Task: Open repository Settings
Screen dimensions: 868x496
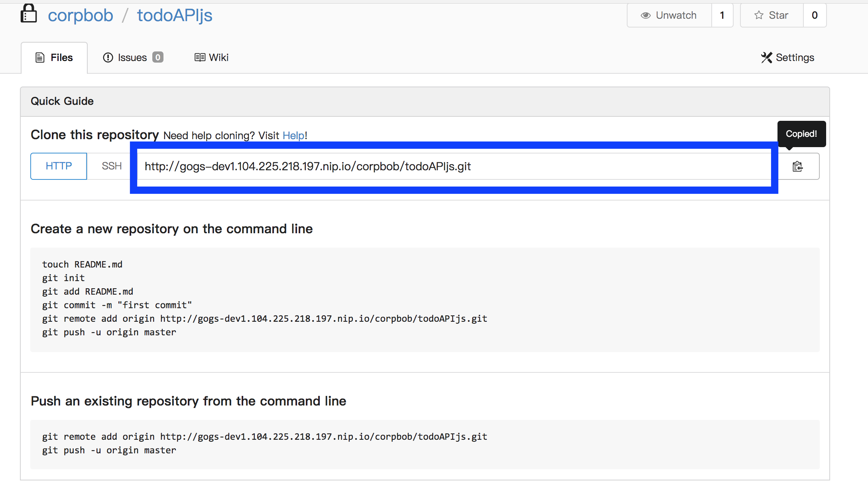Action: tap(787, 58)
